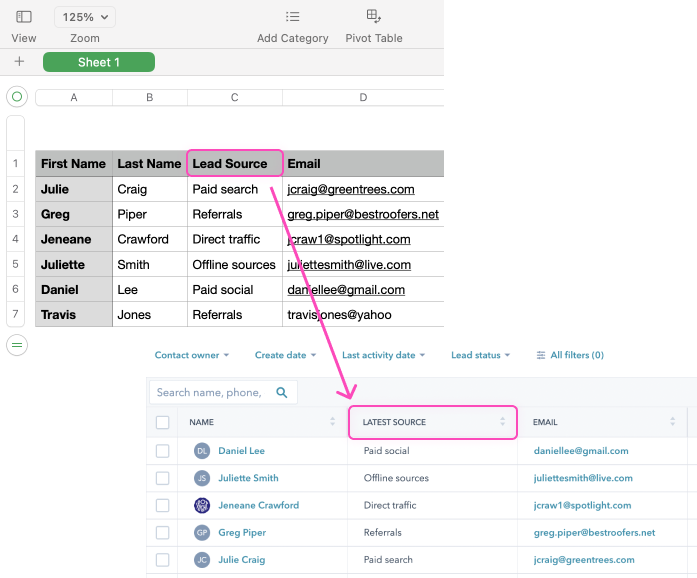Click the Latest Source sort arrows
The width and height of the screenshot is (697, 578).
click(x=502, y=422)
